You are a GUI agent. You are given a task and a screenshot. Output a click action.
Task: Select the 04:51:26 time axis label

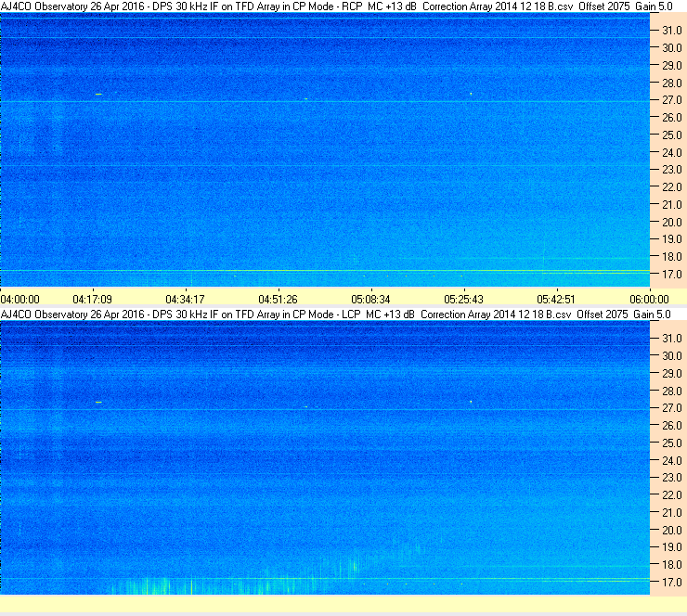[278, 300]
